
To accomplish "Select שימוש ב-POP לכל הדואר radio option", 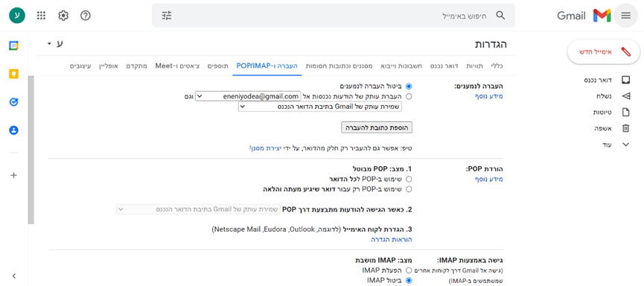I will click(x=409, y=179).
